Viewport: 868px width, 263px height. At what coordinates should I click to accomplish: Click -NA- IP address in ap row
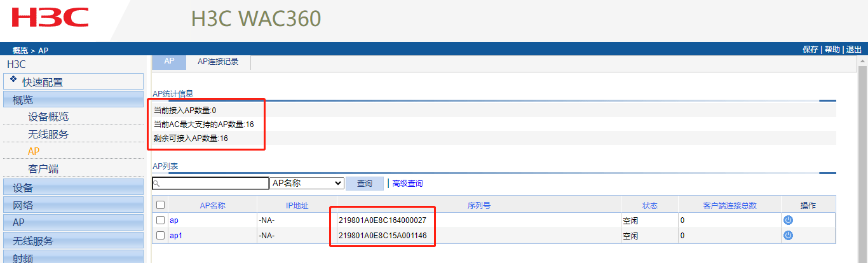click(x=267, y=220)
